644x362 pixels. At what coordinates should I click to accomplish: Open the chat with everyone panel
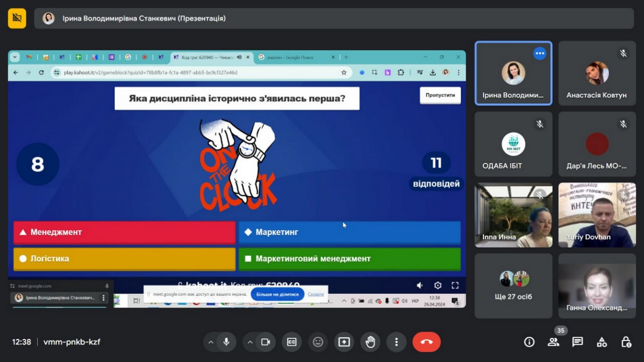pos(578,342)
